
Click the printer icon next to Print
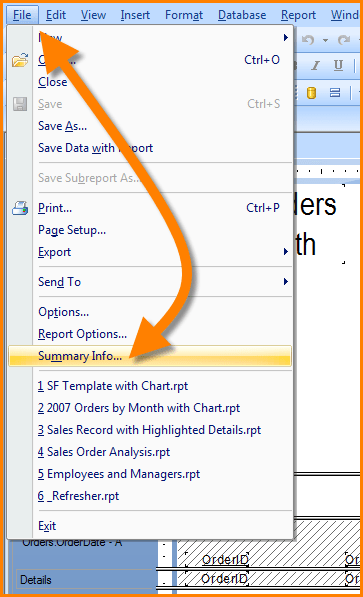(20, 208)
